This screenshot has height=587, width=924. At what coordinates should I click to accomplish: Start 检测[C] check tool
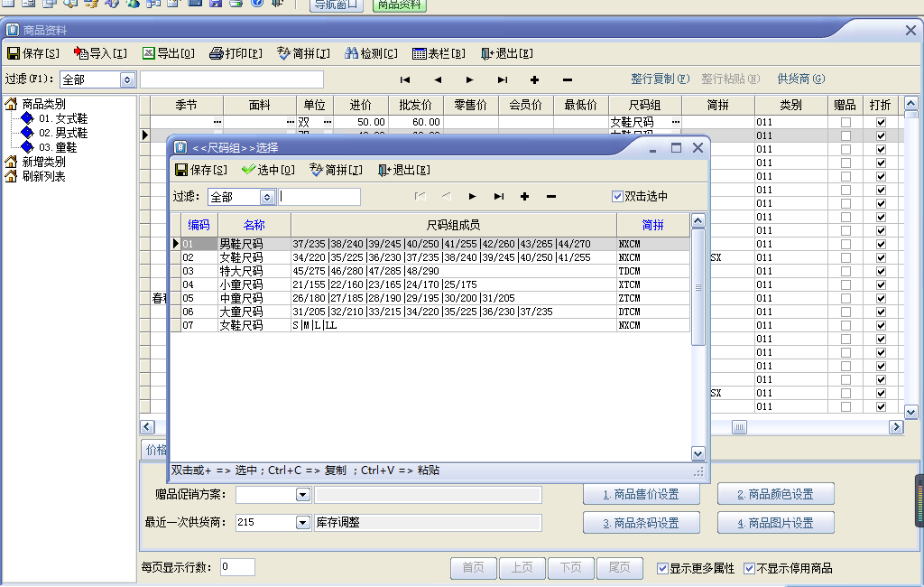(371, 53)
